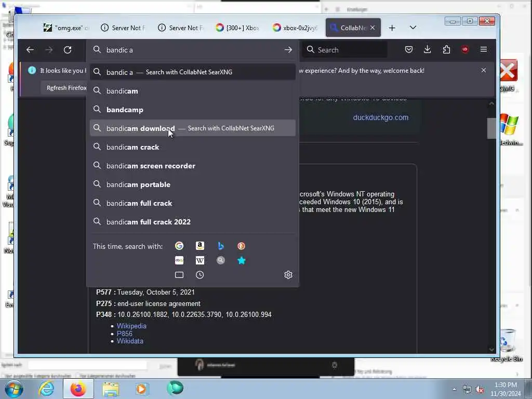Viewport: 532px width, 399px height.
Task: Select suggestion "bandicam full crack 2022"
Action: coord(193,221)
